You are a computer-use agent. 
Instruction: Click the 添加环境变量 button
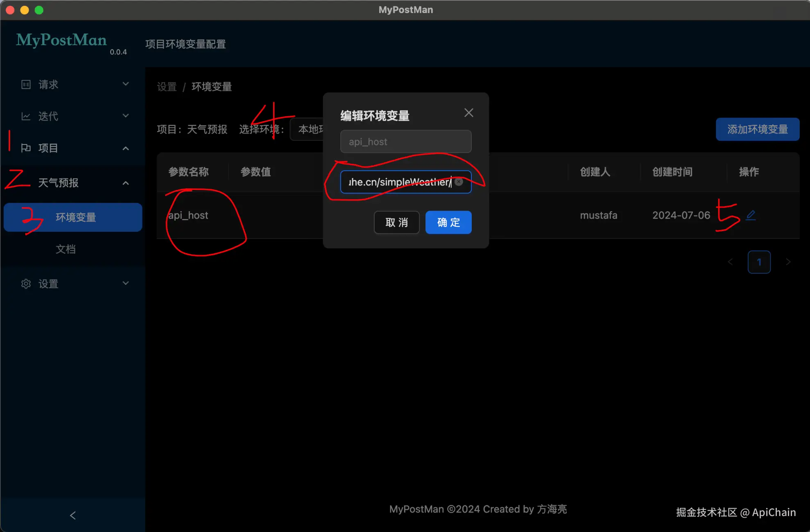[x=757, y=129]
